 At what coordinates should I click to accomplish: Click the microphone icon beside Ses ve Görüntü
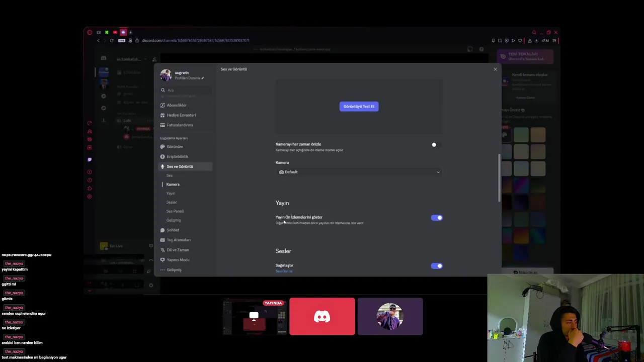(163, 166)
